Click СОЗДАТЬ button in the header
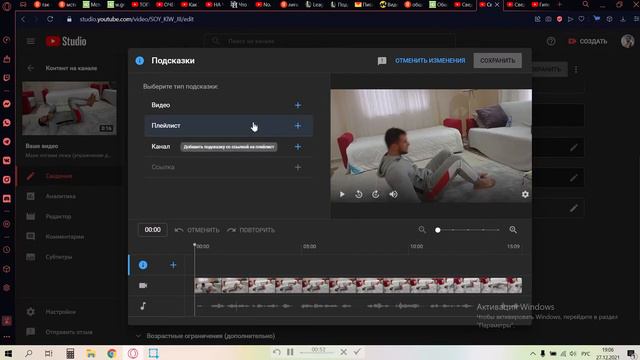This screenshot has width=640, height=360. 588,41
